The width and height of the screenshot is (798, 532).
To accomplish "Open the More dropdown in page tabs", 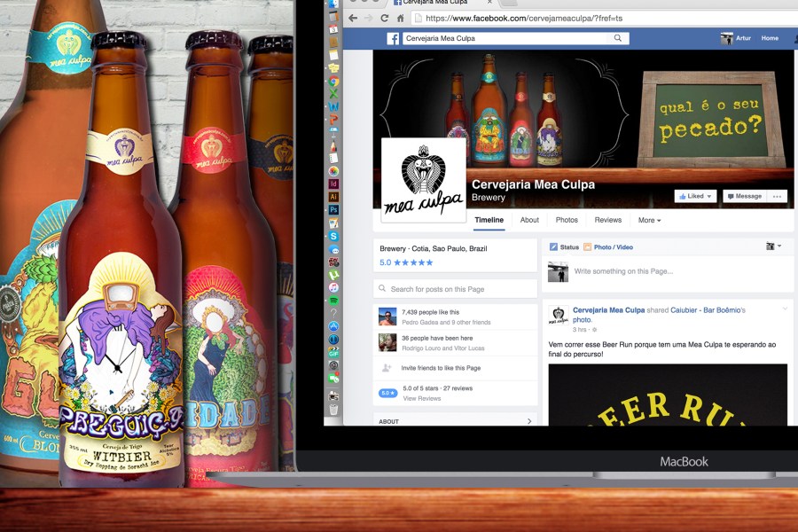I will pos(649,220).
